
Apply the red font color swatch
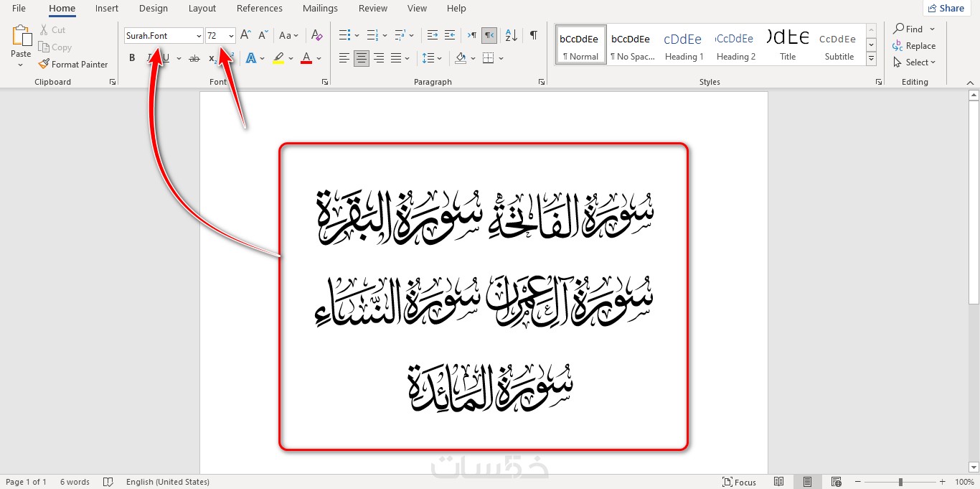[306, 58]
